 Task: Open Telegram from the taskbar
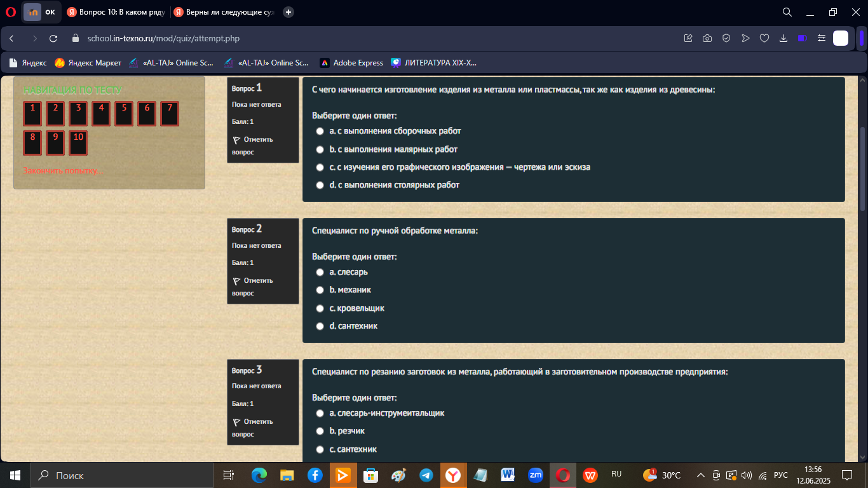426,475
